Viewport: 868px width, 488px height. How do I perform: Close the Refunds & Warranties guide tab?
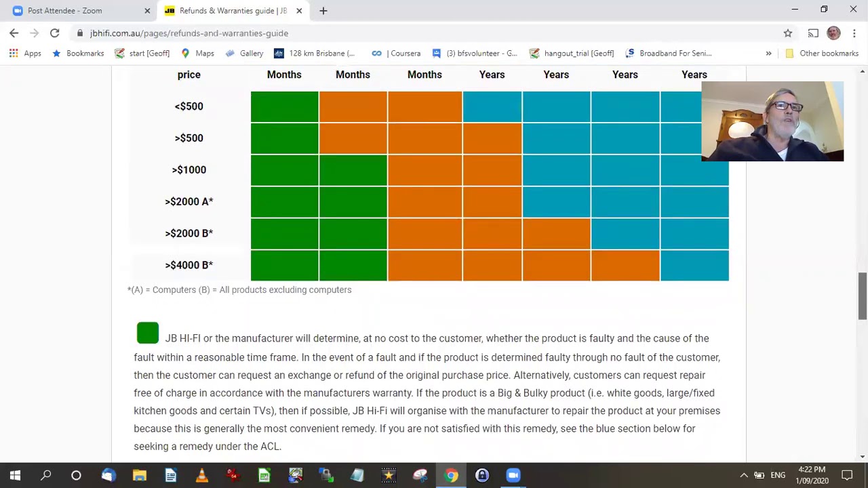click(299, 10)
